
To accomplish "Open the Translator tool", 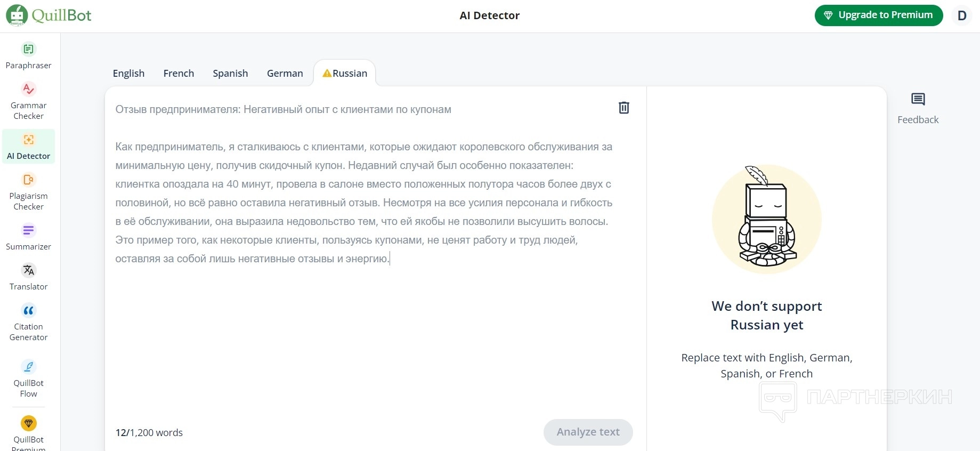I will pos(28,271).
